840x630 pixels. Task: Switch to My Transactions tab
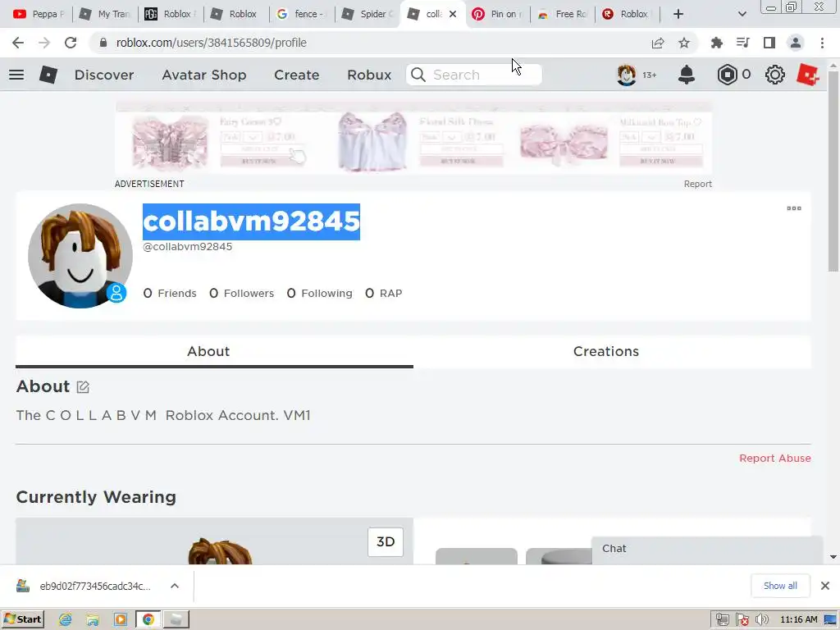[105, 14]
